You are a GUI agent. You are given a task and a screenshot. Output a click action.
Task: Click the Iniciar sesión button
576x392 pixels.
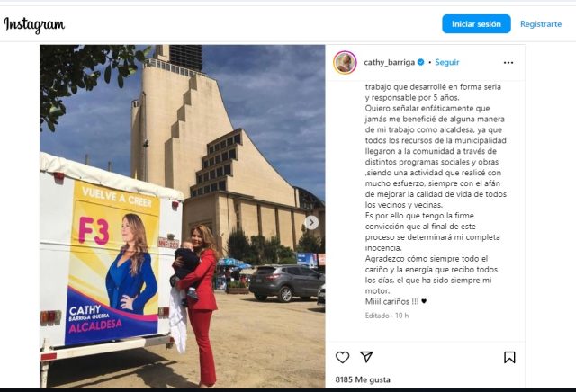click(476, 24)
